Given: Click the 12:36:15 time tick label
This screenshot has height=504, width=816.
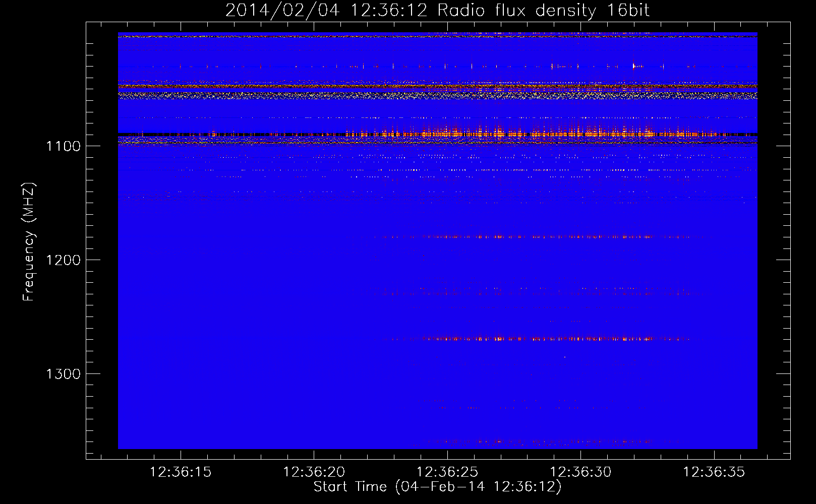Looking at the screenshot, I should (x=181, y=472).
